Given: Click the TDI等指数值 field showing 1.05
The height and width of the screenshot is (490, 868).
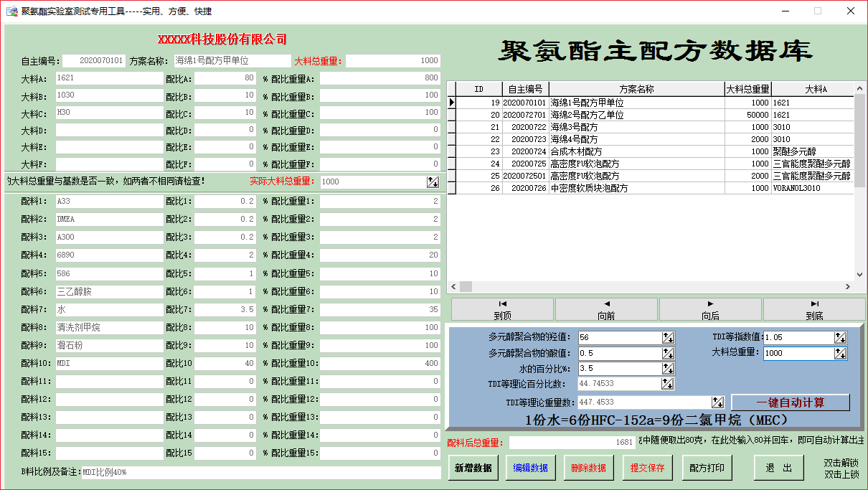Looking at the screenshot, I should click(798, 338).
